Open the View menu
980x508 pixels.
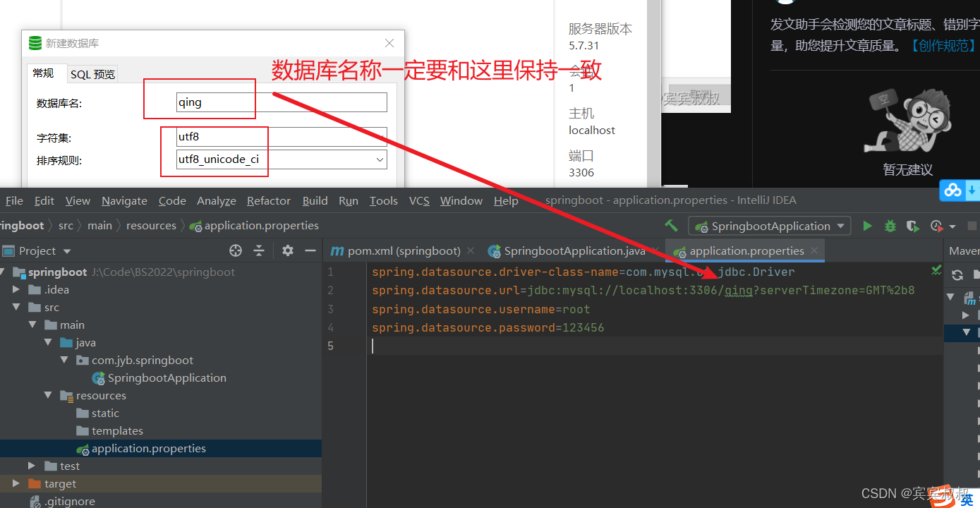tap(78, 200)
